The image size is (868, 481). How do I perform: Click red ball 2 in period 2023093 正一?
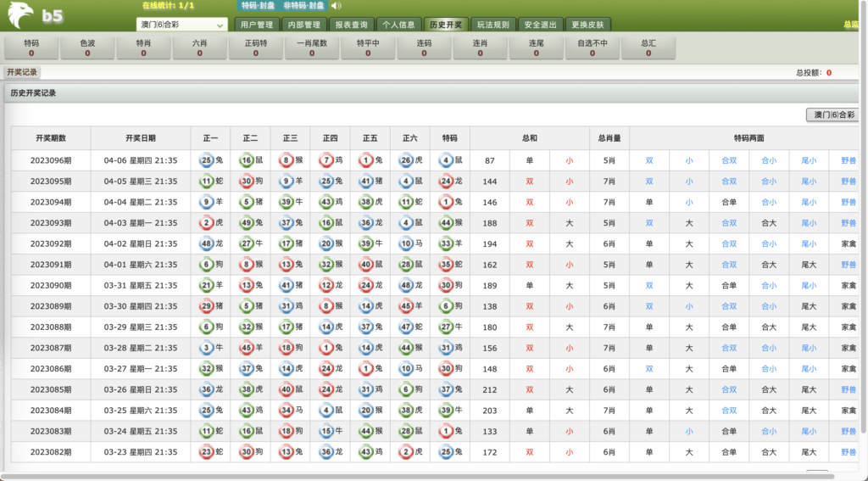pyautogui.click(x=205, y=222)
